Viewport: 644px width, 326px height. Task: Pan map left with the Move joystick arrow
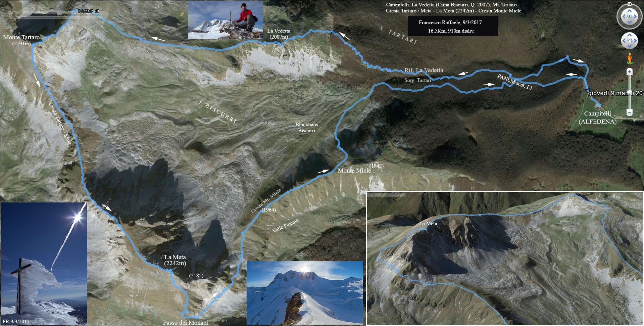624,41
